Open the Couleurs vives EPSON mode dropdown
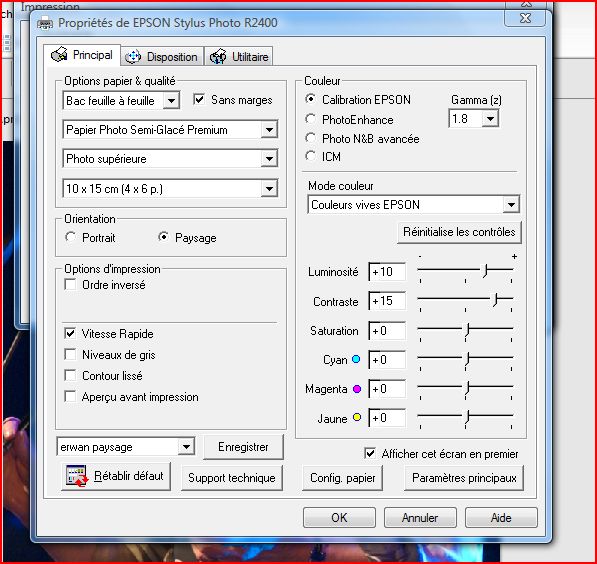Viewport: 597px width, 564px height. point(413,205)
